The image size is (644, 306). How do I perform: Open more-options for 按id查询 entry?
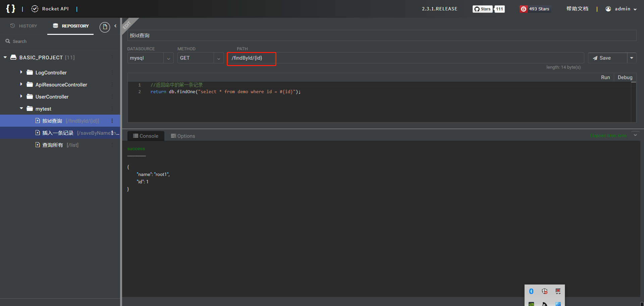click(x=112, y=121)
